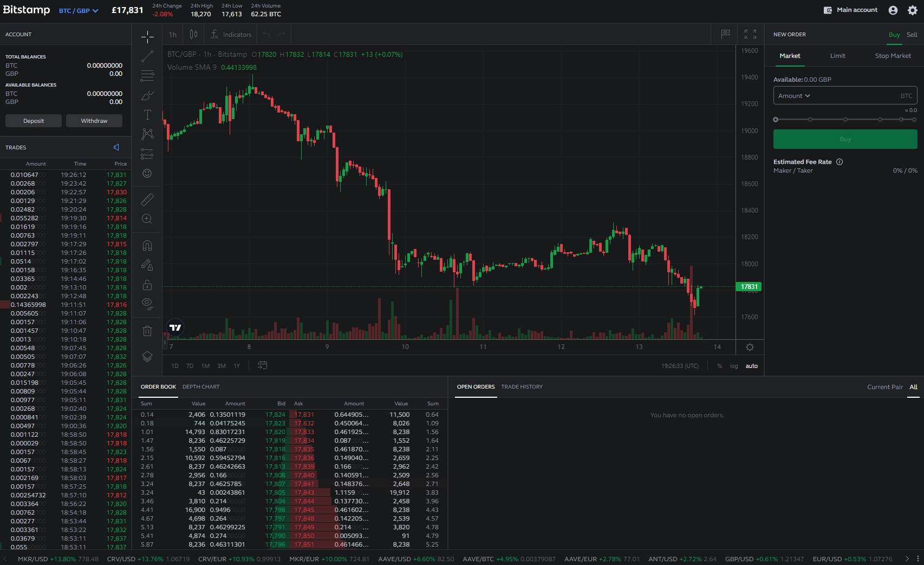Screen dimensions: 924x565
Task: Open the Fibonacci retracement tool group
Action: (147, 76)
